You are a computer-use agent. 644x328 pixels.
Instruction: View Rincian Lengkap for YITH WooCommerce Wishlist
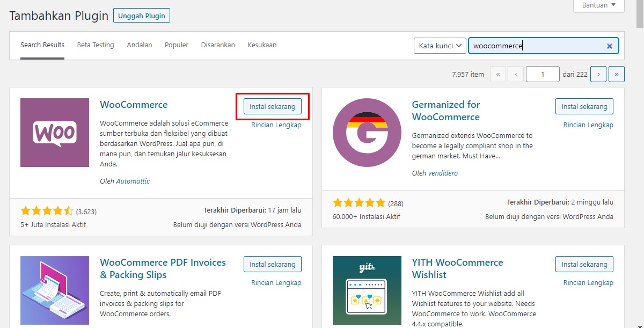tap(588, 283)
